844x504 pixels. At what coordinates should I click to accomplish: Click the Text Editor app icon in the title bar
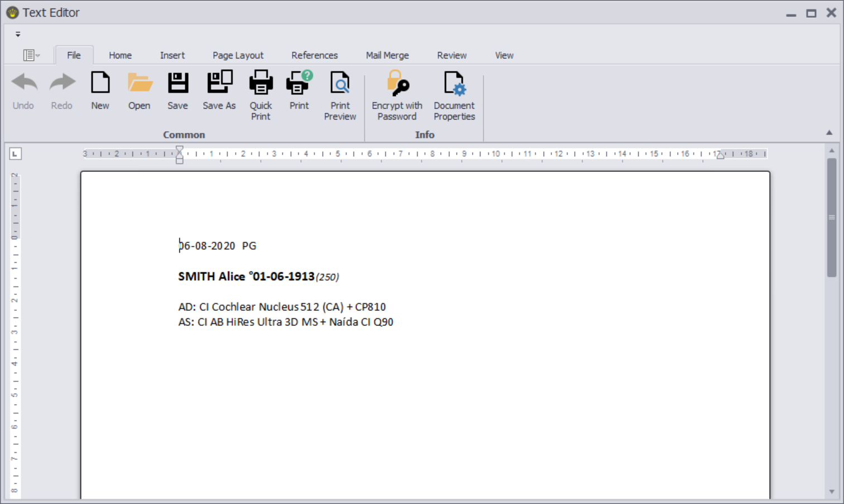(x=12, y=12)
